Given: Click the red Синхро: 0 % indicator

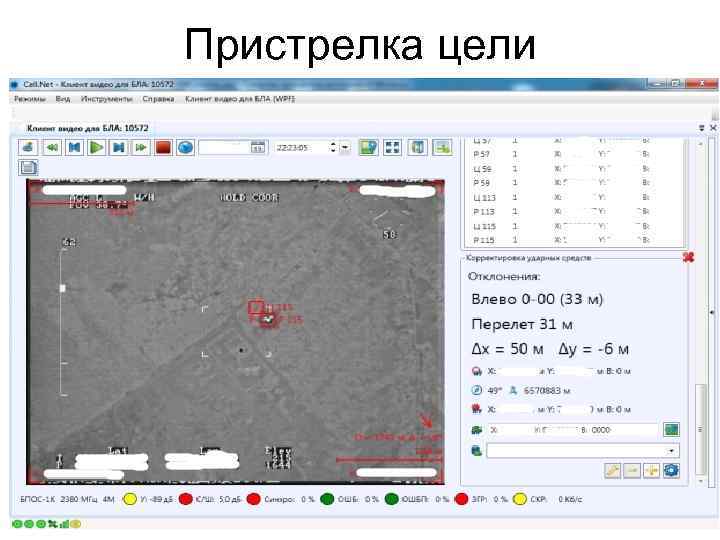Looking at the screenshot, I should point(253,499).
